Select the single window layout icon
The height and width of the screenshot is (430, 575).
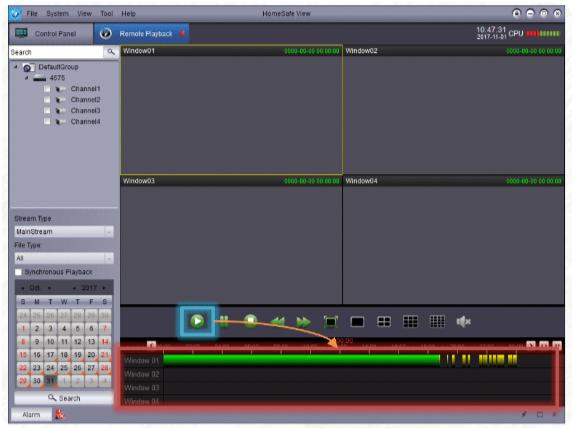click(357, 322)
